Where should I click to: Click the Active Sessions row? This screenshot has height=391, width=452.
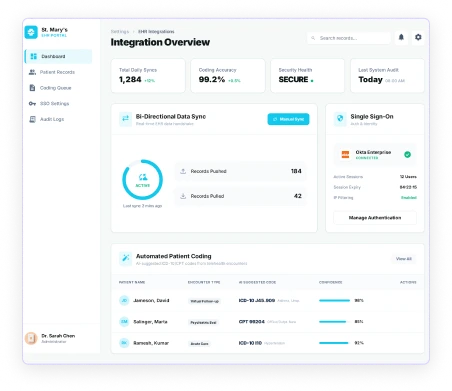point(375,177)
